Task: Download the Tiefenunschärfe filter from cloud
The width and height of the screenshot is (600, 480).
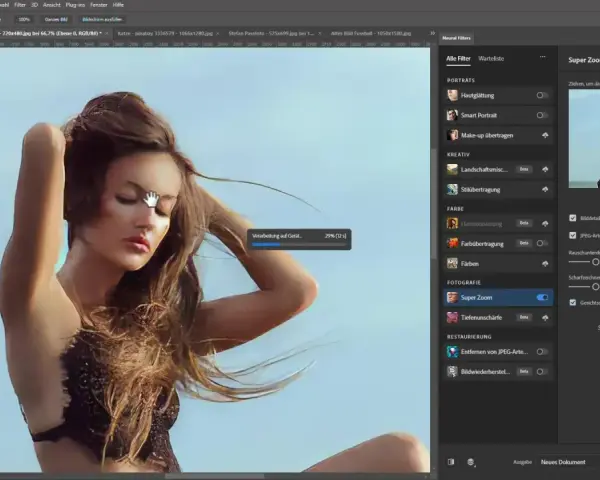Action: pyautogui.click(x=545, y=318)
